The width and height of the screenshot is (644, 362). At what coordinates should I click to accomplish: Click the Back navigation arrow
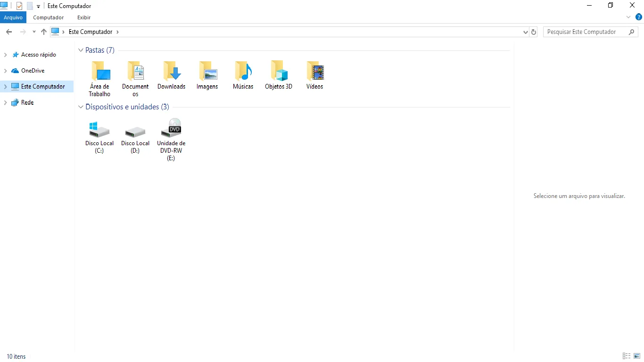coord(9,32)
